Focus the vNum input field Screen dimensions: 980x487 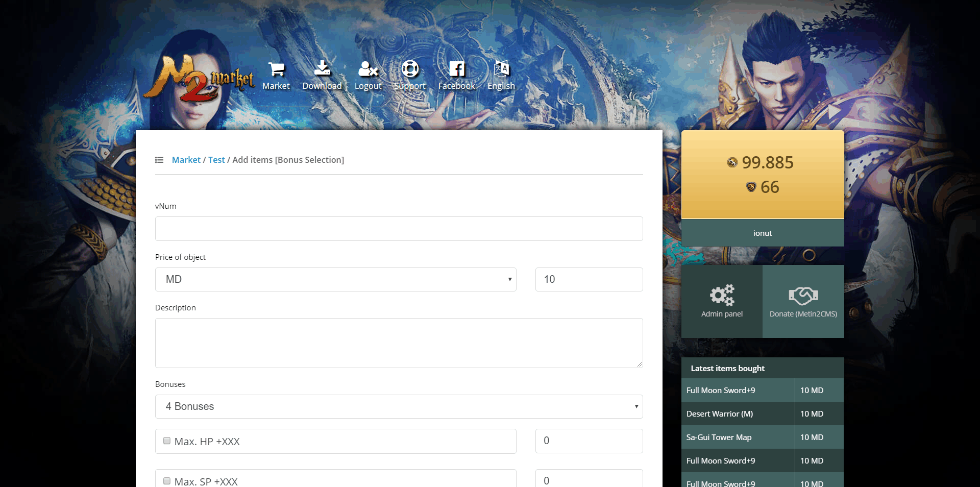399,229
